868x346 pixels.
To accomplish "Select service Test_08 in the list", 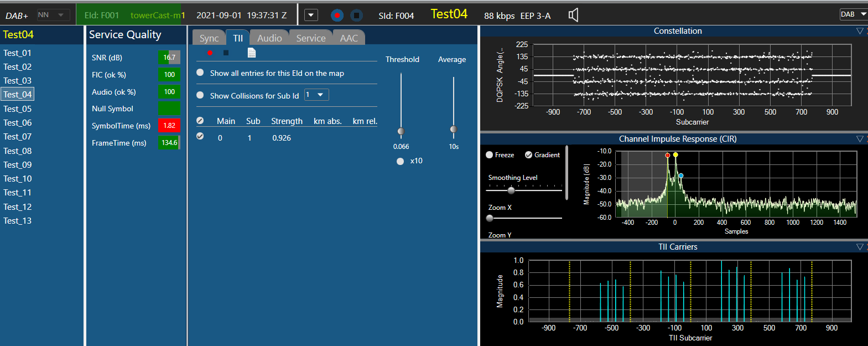I will [x=17, y=151].
